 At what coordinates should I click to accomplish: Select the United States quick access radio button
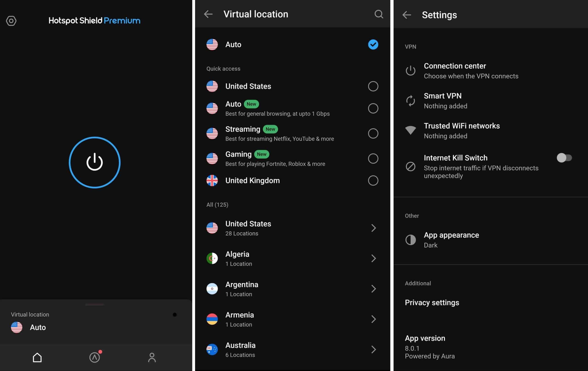373,86
